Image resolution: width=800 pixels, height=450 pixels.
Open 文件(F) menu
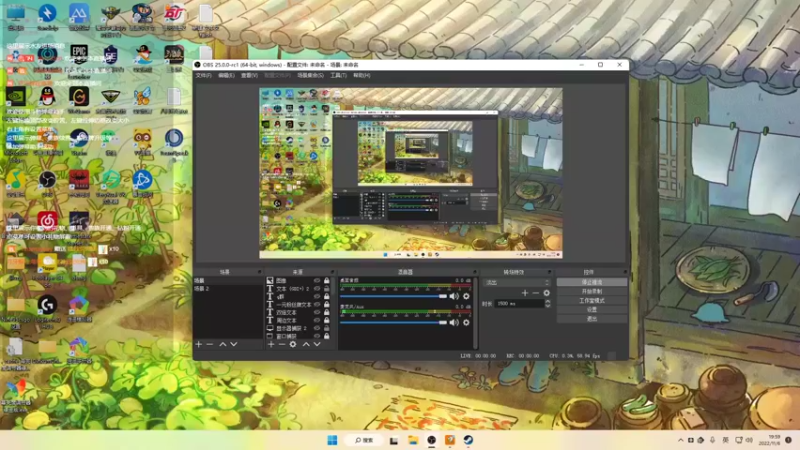203,76
